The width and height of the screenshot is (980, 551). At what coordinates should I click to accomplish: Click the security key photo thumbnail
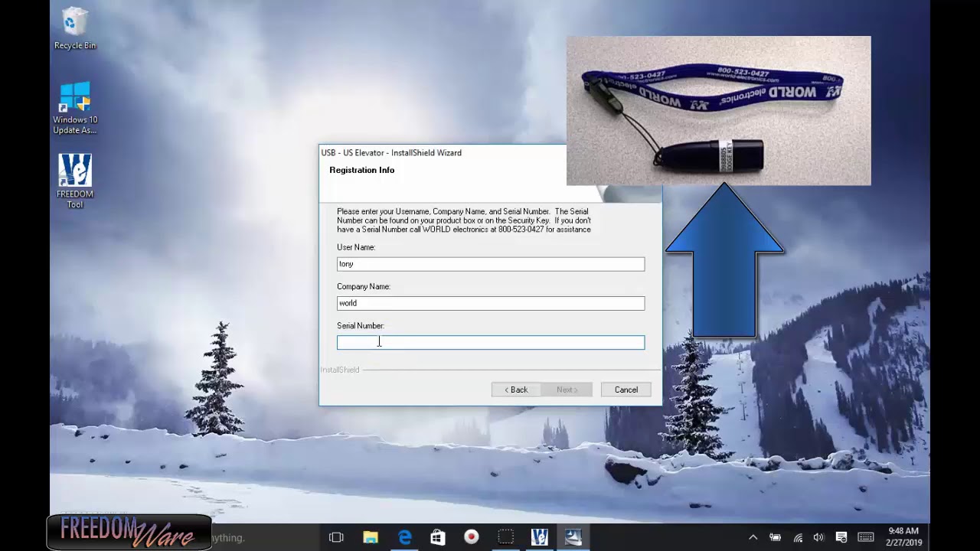tap(718, 111)
